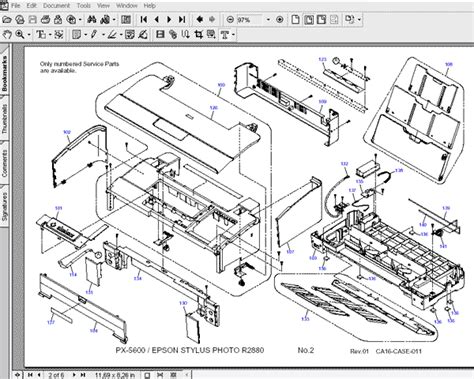Go to previous page from status bar
Image resolution: width=474 pixels, height=379 pixels.
[x=39, y=375]
